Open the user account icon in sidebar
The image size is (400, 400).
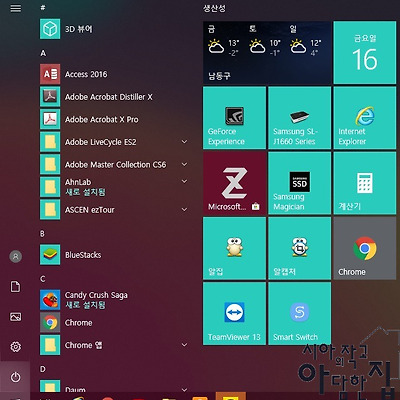[15, 256]
